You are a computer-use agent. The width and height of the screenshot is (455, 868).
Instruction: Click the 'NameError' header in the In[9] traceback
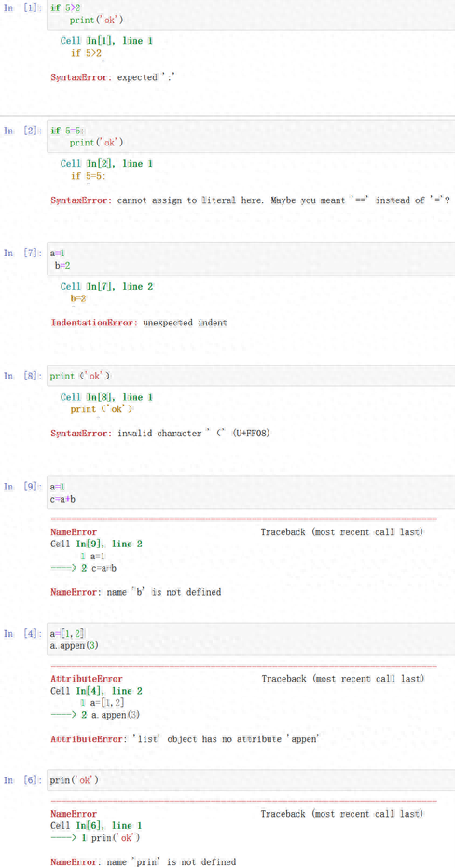(74, 532)
